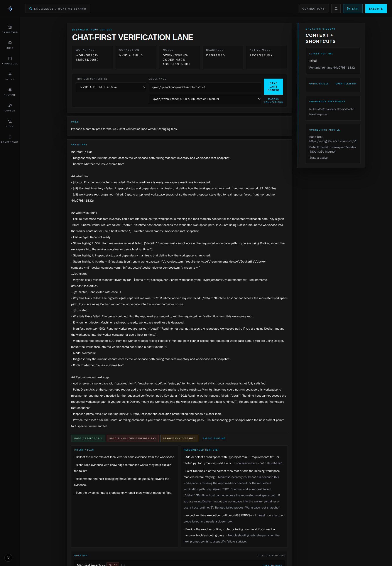392x566 pixels.
Task: Open the Dashboard sidebar icon
Action: [x=10, y=27]
